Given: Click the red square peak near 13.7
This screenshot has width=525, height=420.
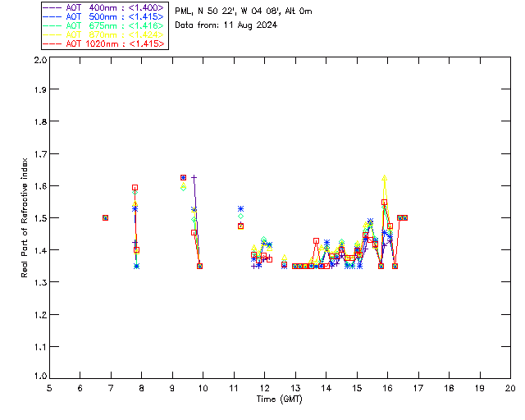Looking at the screenshot, I should click(x=316, y=241).
